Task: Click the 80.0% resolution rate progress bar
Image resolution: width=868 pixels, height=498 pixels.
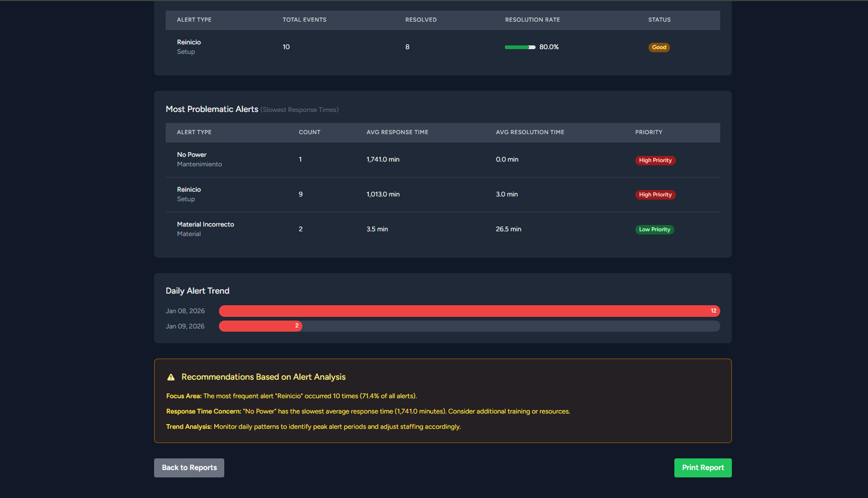Action: [520, 48]
